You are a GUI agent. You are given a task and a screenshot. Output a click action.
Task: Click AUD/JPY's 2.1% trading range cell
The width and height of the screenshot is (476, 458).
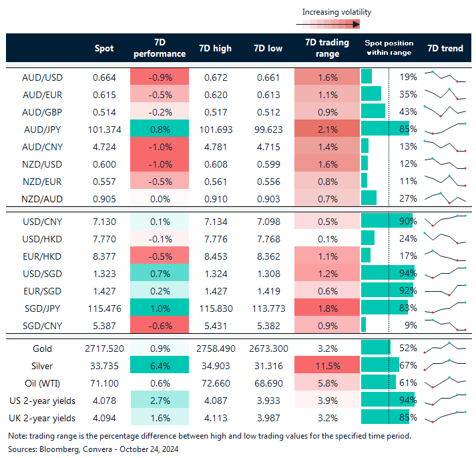pos(327,128)
